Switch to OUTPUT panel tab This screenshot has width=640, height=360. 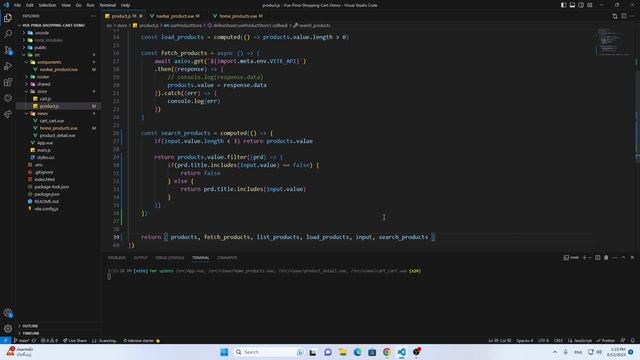pos(140,258)
